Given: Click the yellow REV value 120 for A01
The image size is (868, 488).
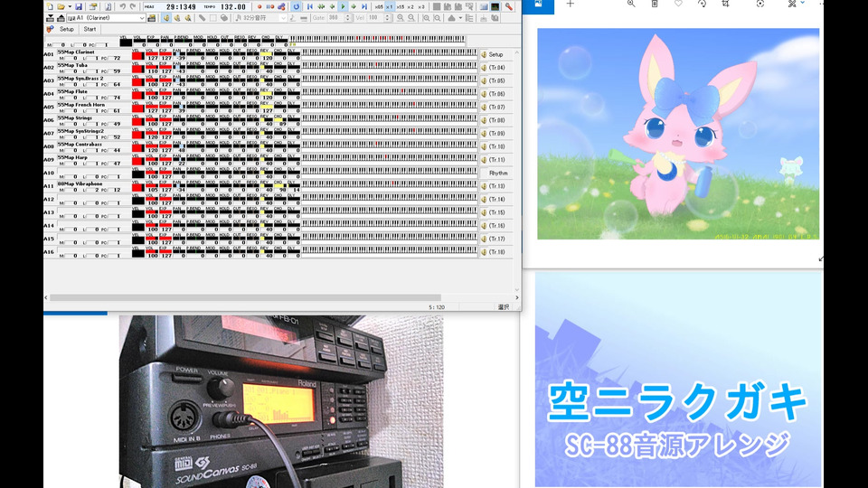Looking at the screenshot, I should pyautogui.click(x=267, y=58).
